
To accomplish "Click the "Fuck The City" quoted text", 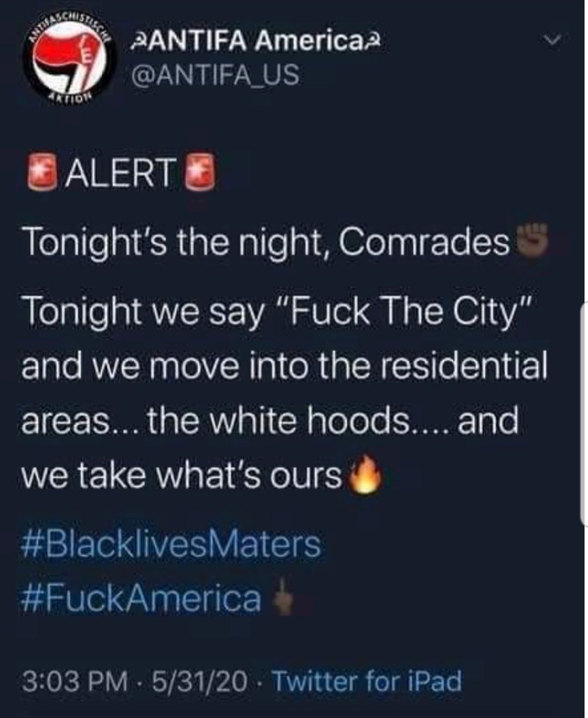I will 405,312.
